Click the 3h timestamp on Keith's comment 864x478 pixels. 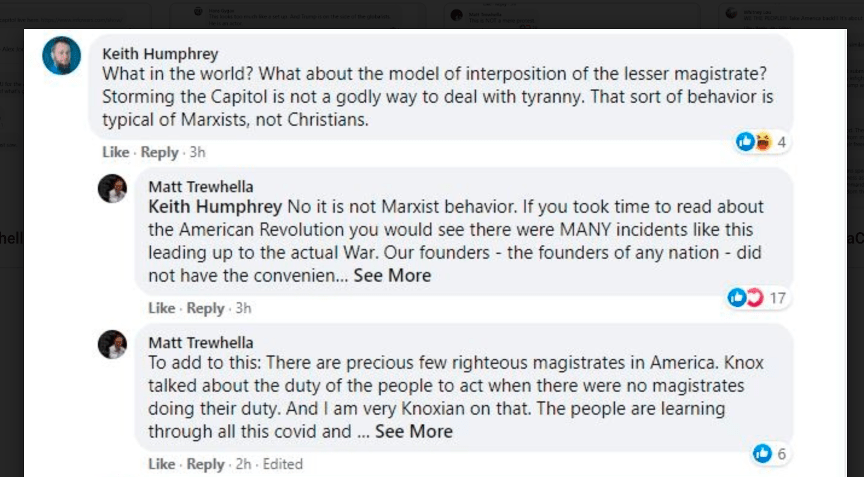point(198,152)
